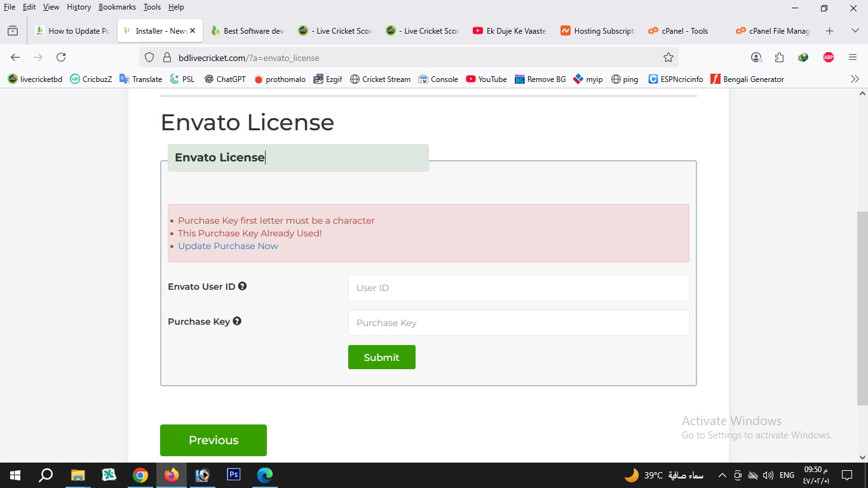Bookmark this page with the star icon
The height and width of the screenshot is (488, 868).
668,57
